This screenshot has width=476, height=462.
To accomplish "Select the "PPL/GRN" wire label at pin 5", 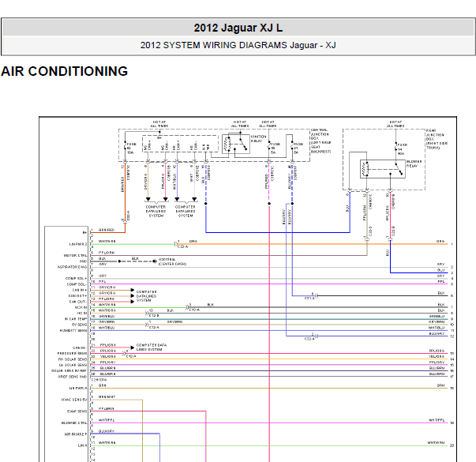I will (107, 253).
